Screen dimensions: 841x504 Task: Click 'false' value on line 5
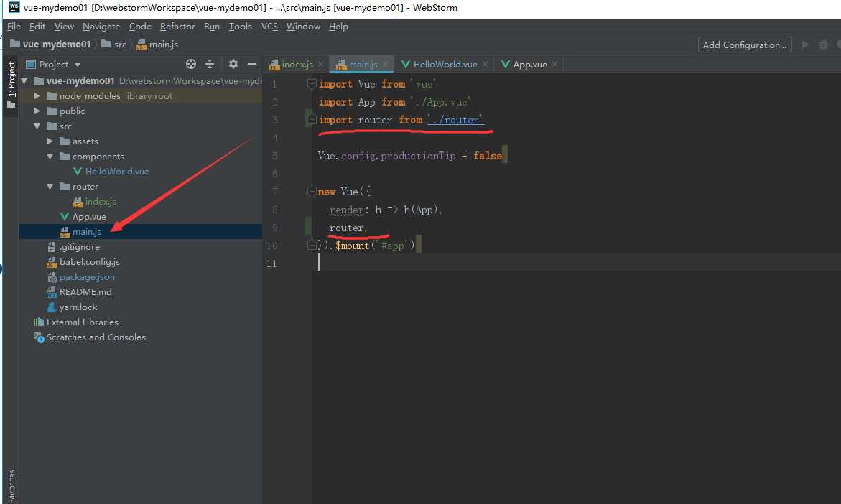click(487, 156)
